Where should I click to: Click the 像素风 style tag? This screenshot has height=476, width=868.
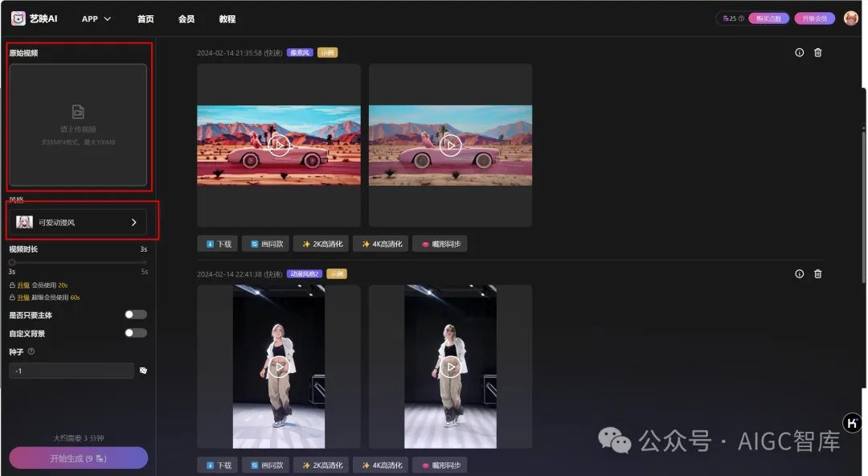point(300,52)
